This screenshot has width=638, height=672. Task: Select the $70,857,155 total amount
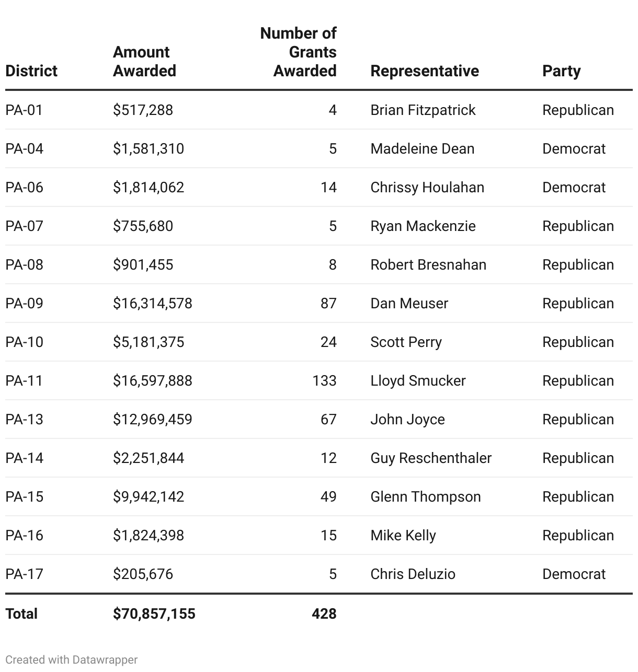coord(154,613)
